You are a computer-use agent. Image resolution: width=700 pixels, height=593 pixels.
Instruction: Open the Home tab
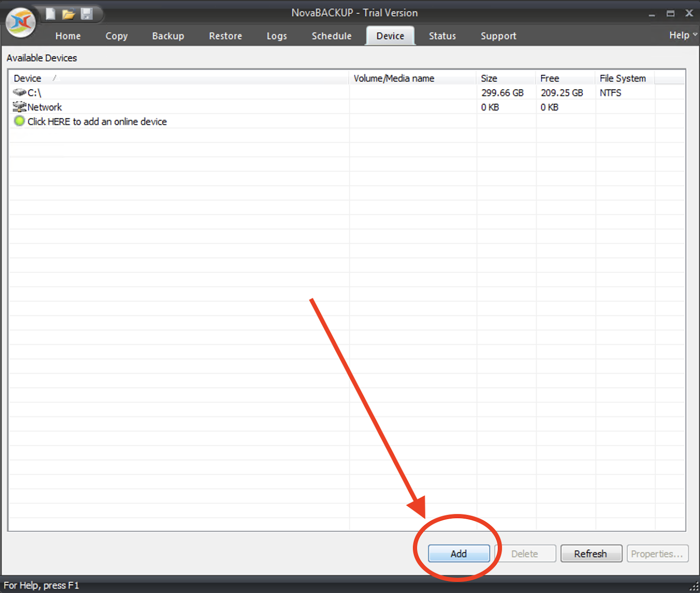(x=68, y=36)
